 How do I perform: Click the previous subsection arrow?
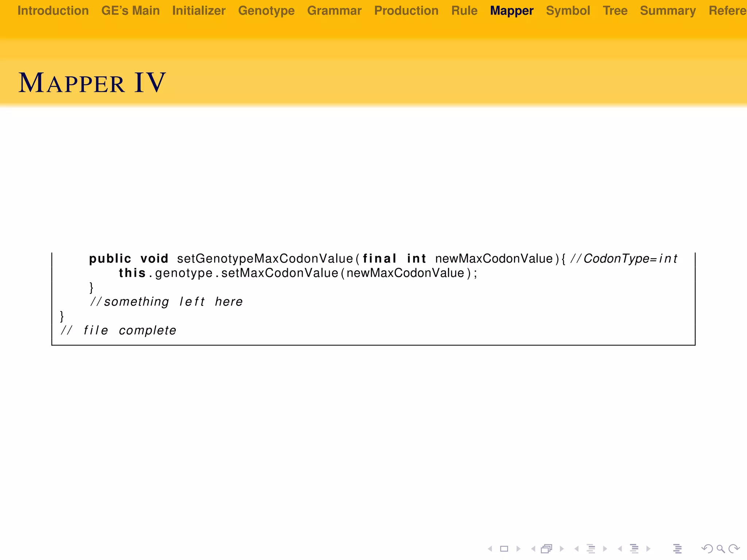(x=576, y=549)
